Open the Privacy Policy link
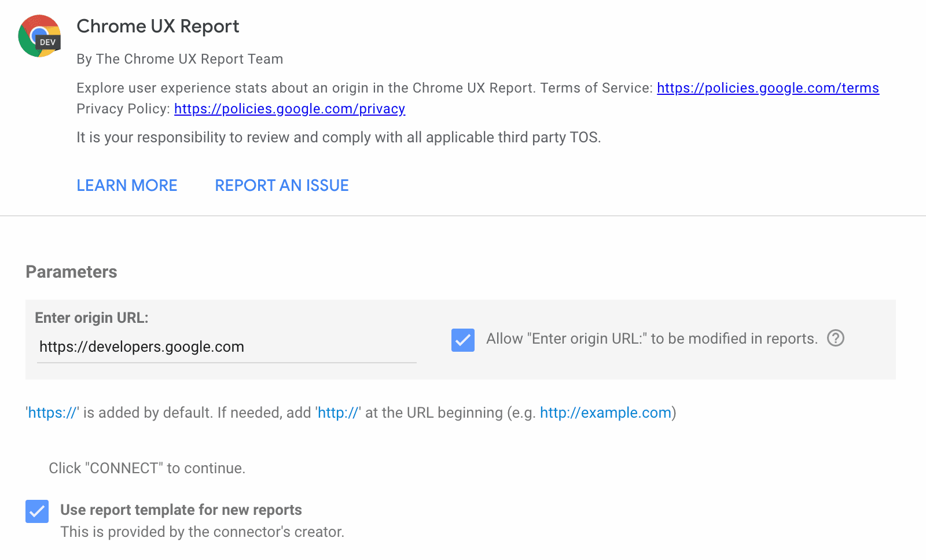 click(x=289, y=109)
